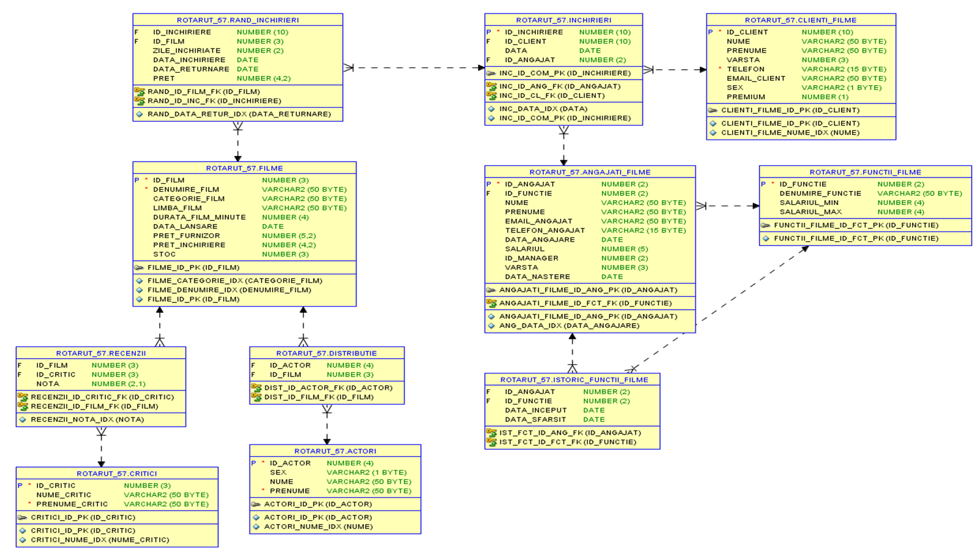Image resolution: width=980 pixels, height=554 pixels.
Task: Click the foreign key icon of IST_FCT_ID_ANG_FK
Action: 492,432
